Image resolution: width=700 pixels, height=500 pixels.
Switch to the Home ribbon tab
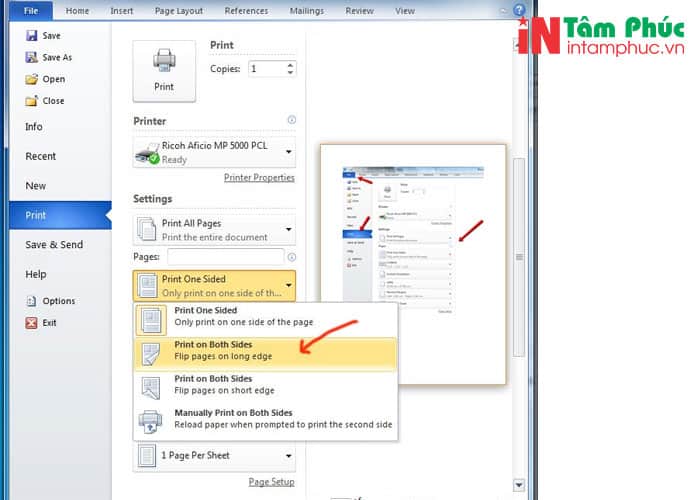(x=77, y=11)
